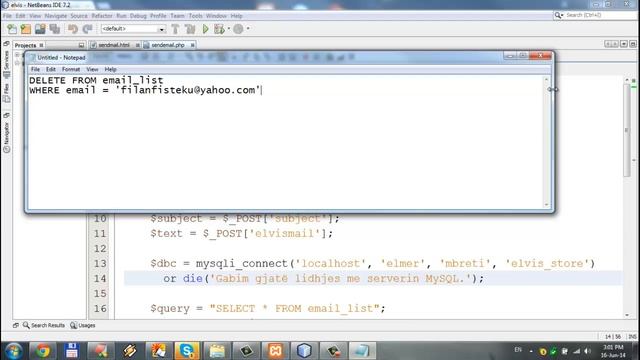This screenshot has height=360, width=640.
Task: Open Notepad View menu
Action: coord(92,69)
